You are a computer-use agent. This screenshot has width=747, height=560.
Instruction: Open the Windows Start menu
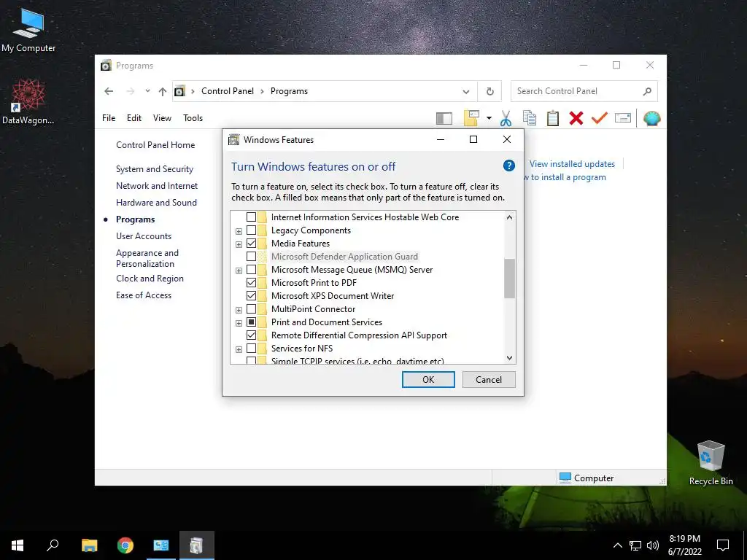18,545
